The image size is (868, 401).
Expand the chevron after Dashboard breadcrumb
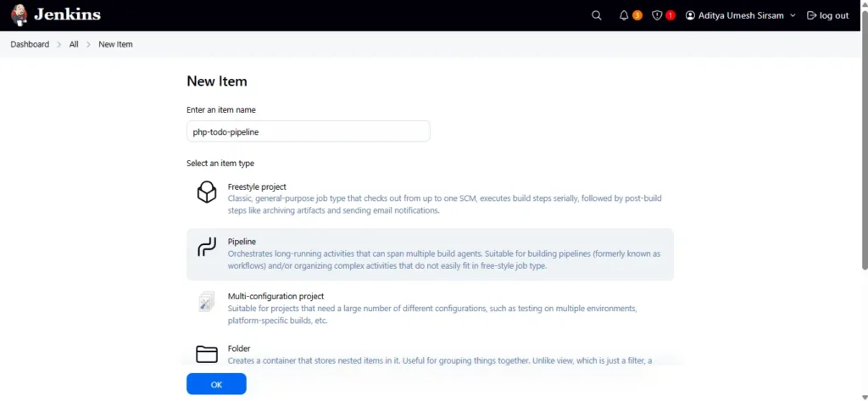(x=59, y=44)
